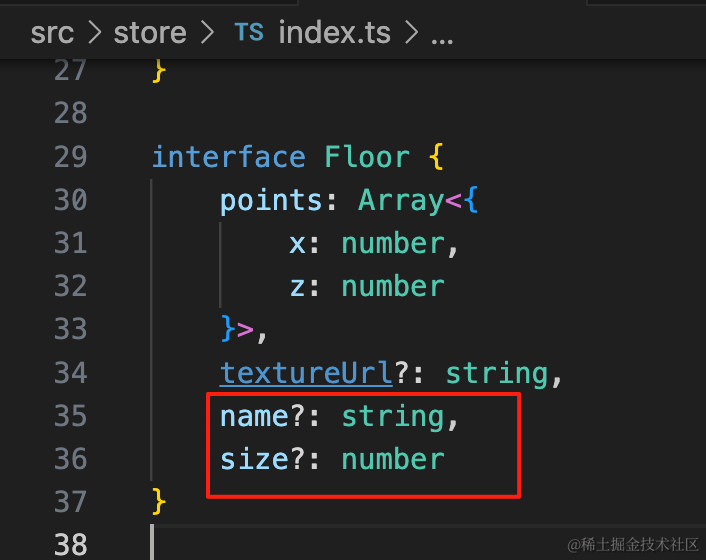
Task: Click line number 28 in the gutter
Action: click(71, 113)
